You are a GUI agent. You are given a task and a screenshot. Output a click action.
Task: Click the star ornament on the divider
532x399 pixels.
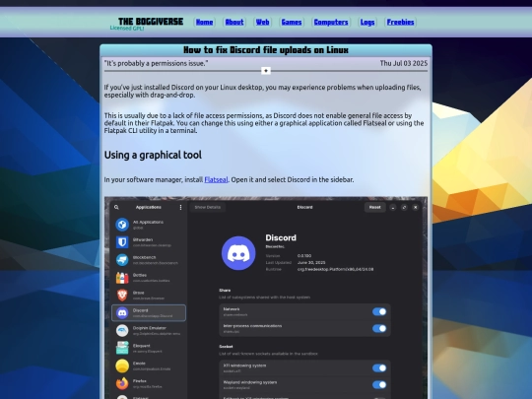(266, 71)
